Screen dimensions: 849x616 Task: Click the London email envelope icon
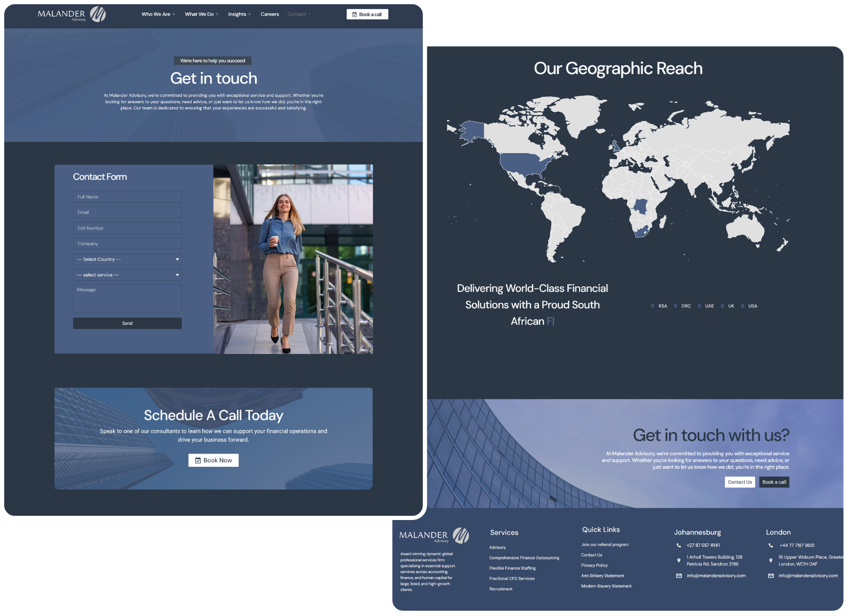771,576
